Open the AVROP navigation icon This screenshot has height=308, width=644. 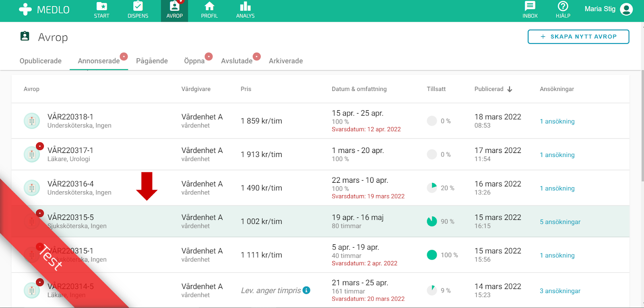coord(175,6)
